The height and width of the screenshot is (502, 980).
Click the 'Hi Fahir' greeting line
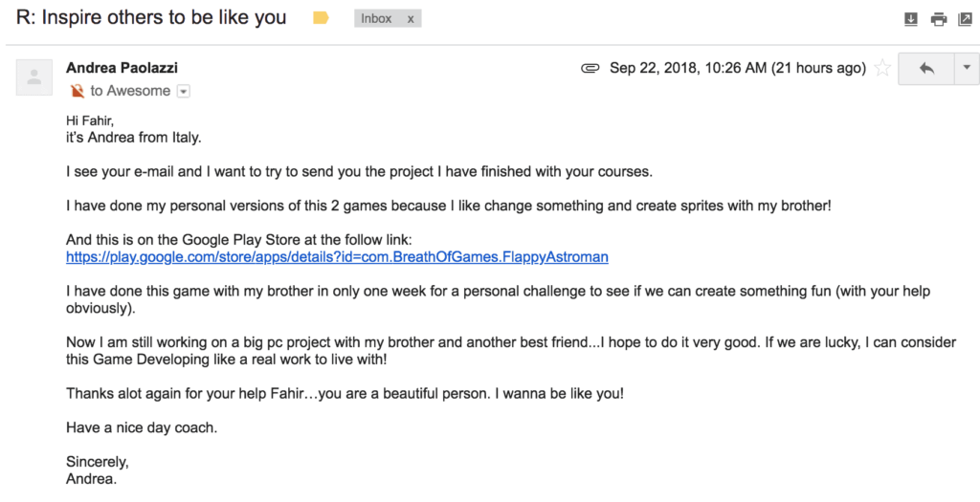pyautogui.click(x=90, y=121)
